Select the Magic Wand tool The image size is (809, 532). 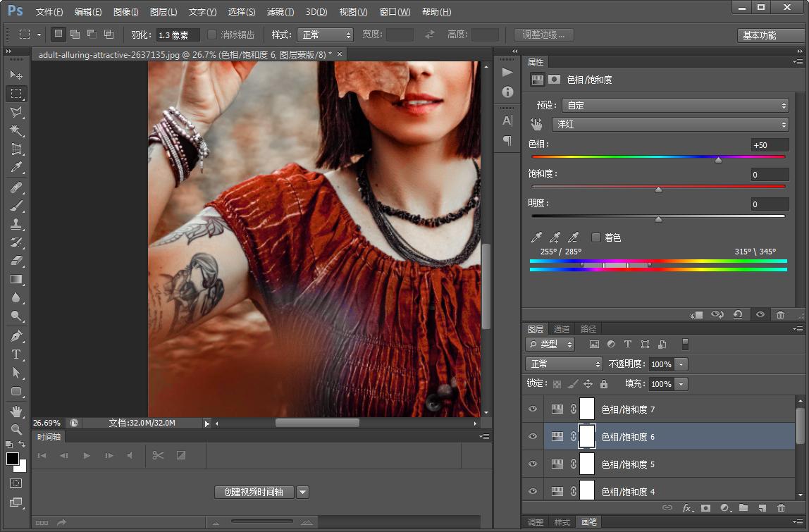(17, 131)
